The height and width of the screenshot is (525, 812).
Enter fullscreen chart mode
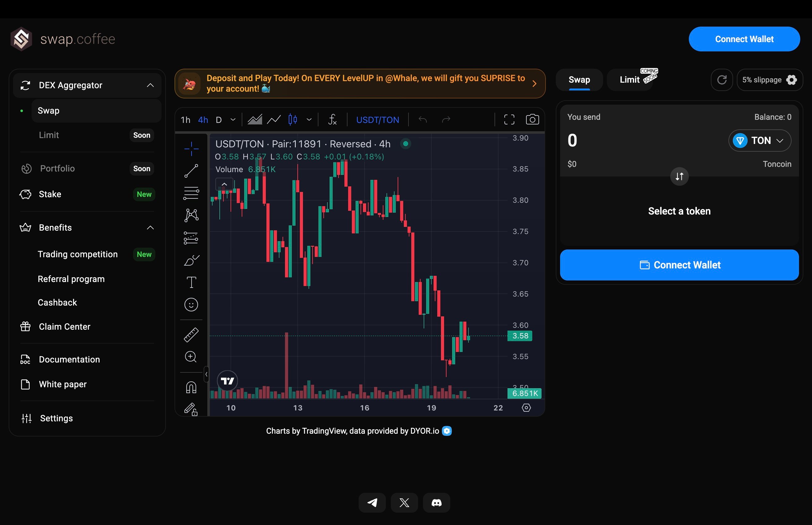pos(509,120)
